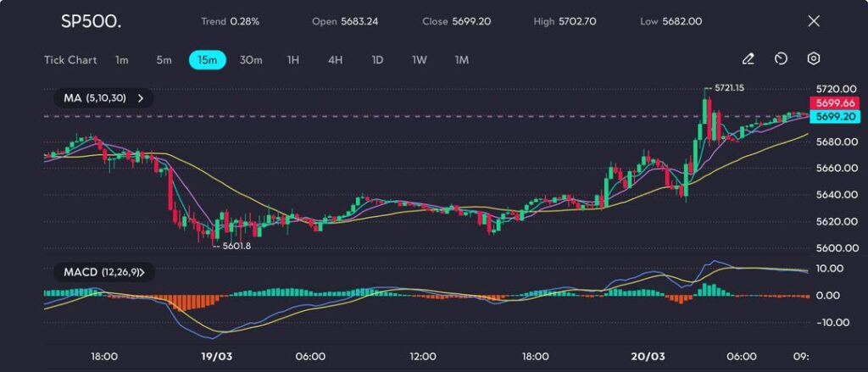868x372 pixels.
Task: Click the cyan 5699.20 price tag
Action: (835, 115)
